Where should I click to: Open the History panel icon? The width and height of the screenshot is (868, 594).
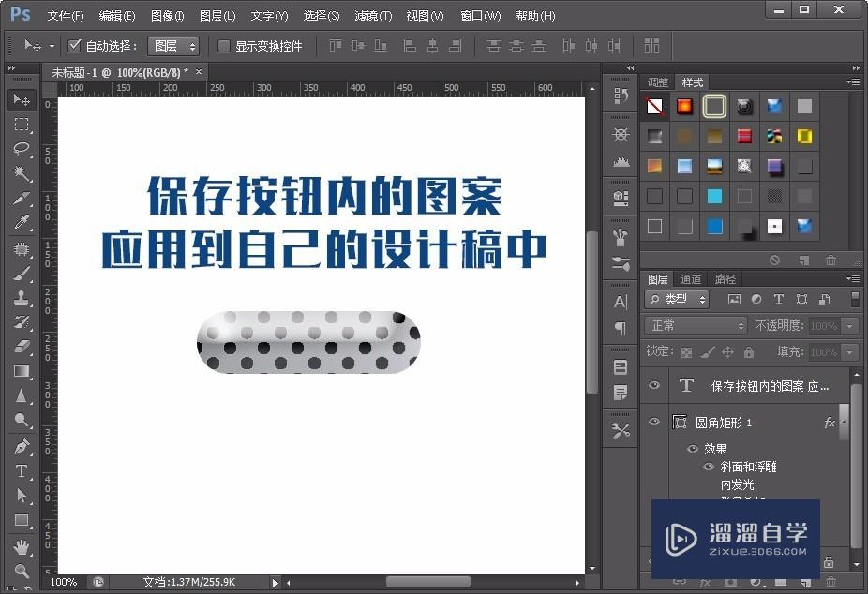coord(621,97)
